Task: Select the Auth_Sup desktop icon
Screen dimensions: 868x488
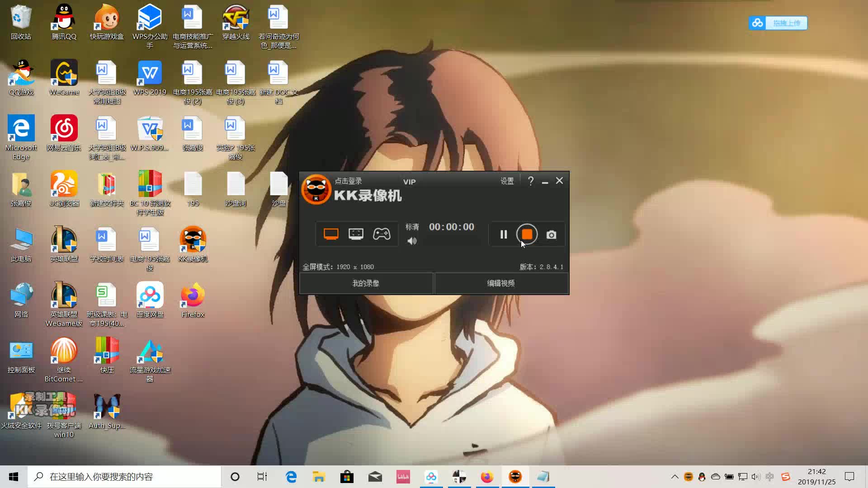Action: (107, 412)
